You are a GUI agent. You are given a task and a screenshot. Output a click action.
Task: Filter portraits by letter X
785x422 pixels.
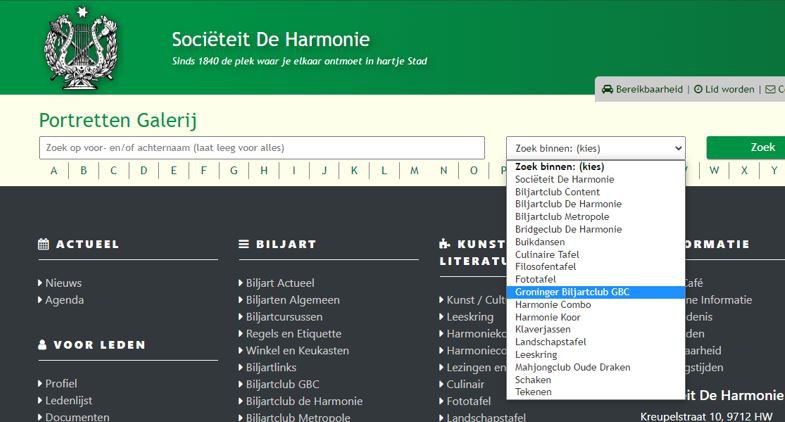coord(744,171)
